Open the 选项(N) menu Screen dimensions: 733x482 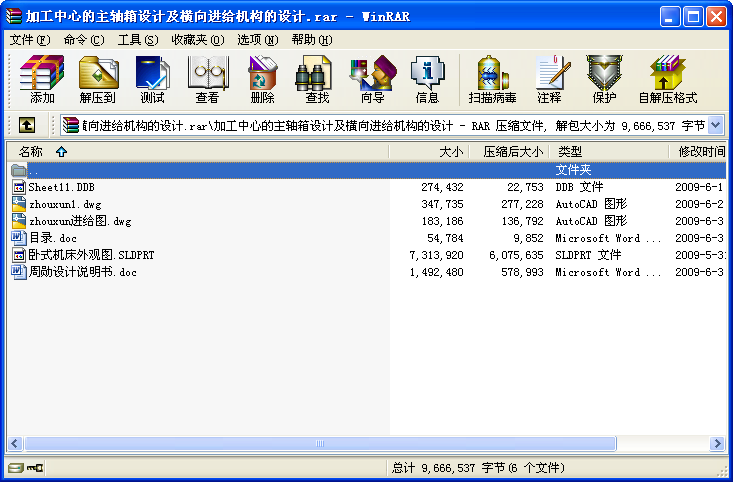(x=257, y=40)
